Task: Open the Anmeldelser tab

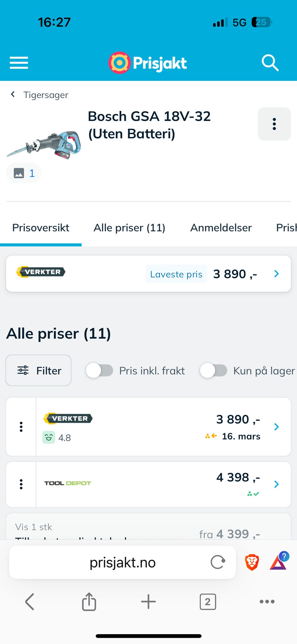Action: pos(221,228)
